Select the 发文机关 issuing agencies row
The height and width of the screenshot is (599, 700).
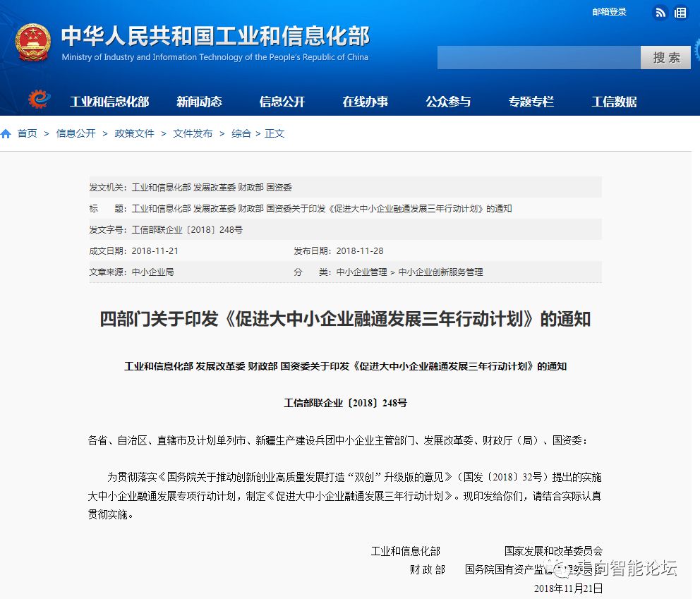[346, 188]
